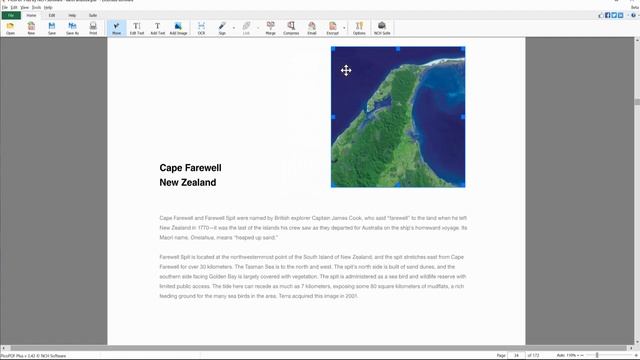Click the Encrypt toolbar icon
640x360 pixels.
pyautogui.click(x=332, y=28)
